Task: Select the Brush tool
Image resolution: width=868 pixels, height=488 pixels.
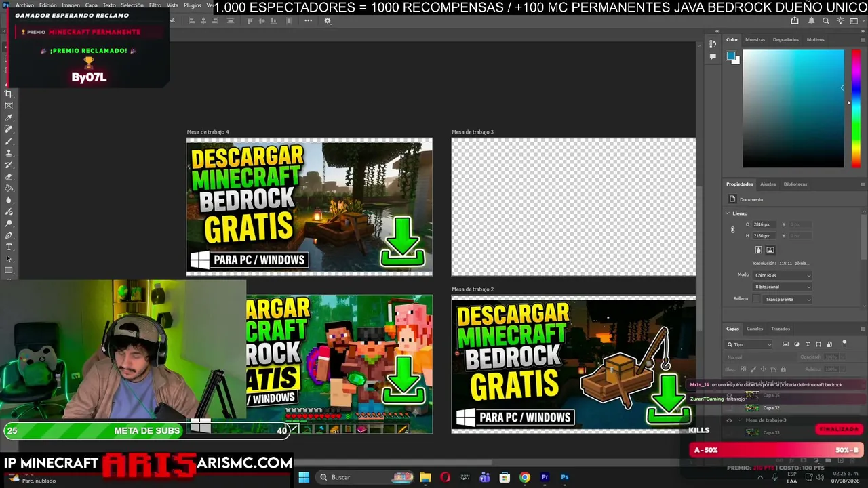Action: pyautogui.click(x=9, y=142)
